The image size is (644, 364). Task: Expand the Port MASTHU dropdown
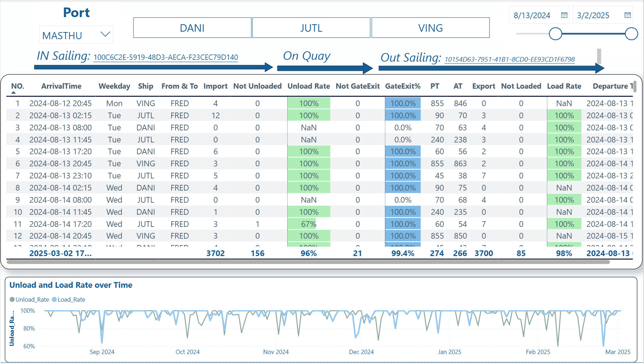(105, 35)
